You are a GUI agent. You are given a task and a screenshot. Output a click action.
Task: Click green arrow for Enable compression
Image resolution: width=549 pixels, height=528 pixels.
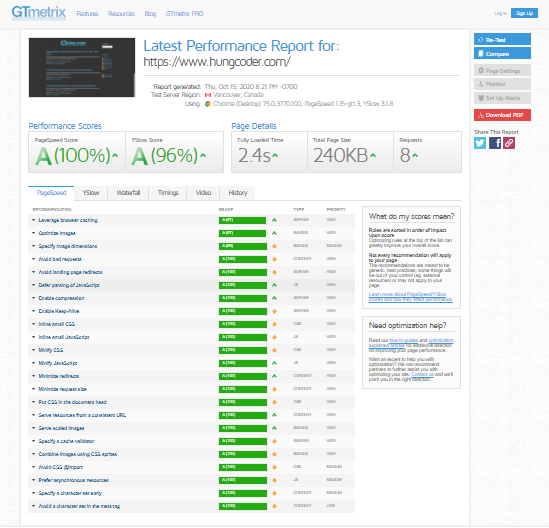tap(274, 298)
